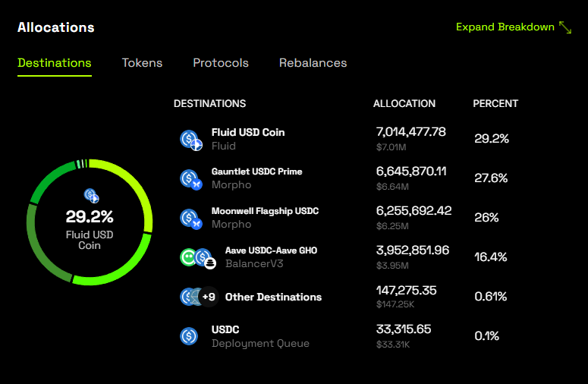Click the Expand Breakdown arrows icon

565,27
